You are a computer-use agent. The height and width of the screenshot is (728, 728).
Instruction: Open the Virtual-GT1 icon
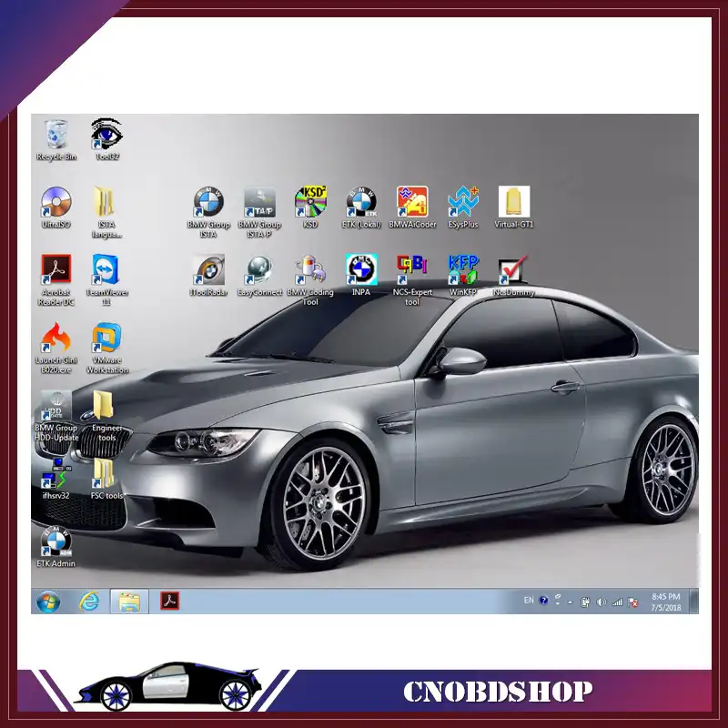click(x=514, y=207)
